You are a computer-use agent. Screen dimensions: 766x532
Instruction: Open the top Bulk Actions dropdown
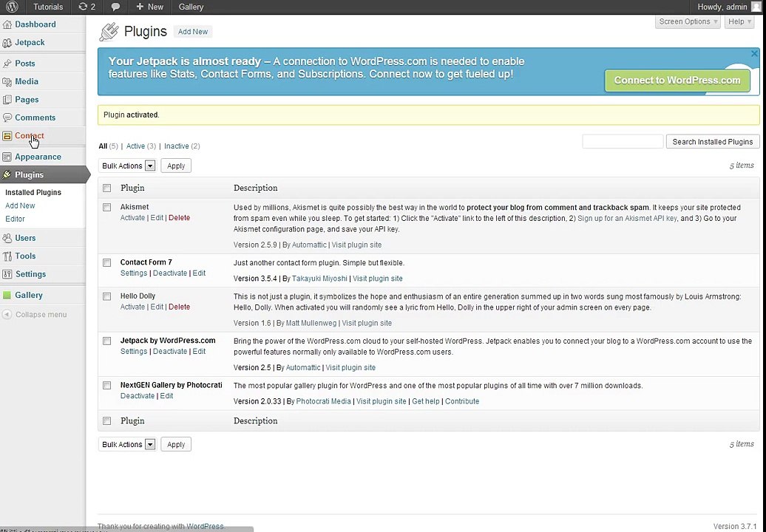coord(127,166)
